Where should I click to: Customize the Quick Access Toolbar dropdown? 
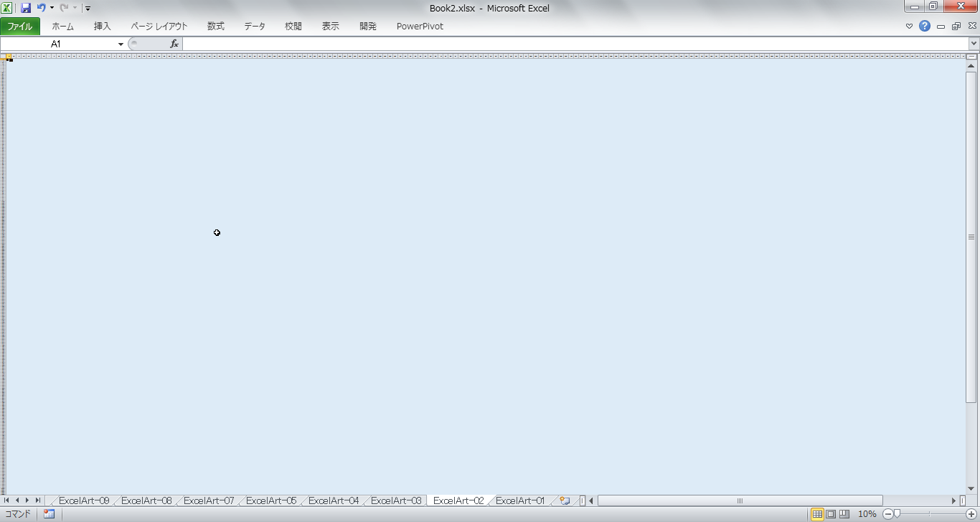(x=88, y=9)
